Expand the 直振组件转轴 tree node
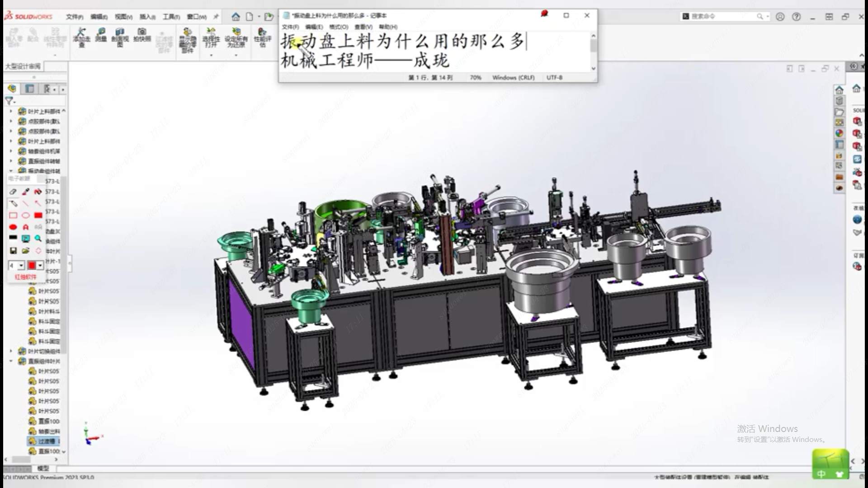 (x=11, y=161)
